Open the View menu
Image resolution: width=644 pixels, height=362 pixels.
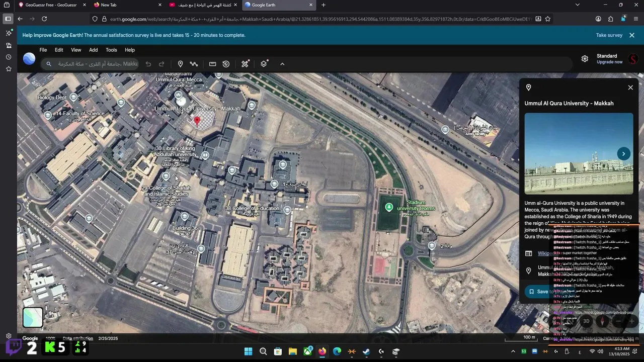(x=76, y=50)
